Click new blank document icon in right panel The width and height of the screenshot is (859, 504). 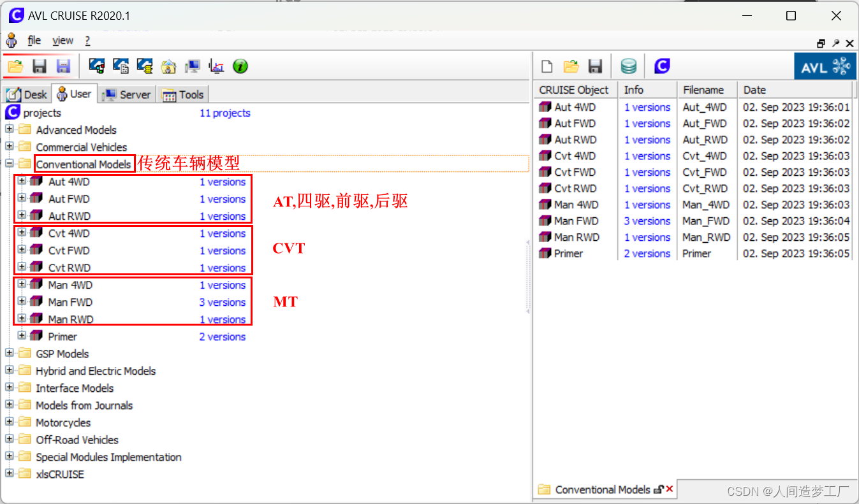(x=547, y=66)
